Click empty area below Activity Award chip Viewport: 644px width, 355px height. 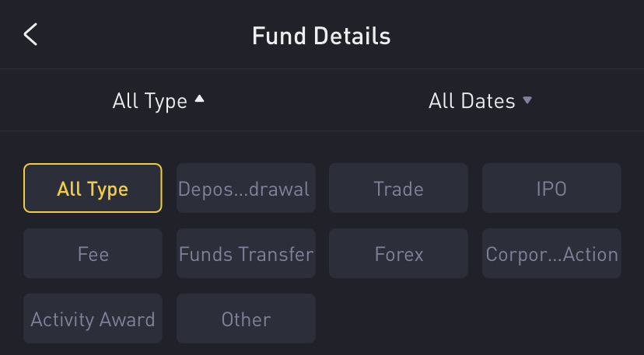tap(93, 350)
